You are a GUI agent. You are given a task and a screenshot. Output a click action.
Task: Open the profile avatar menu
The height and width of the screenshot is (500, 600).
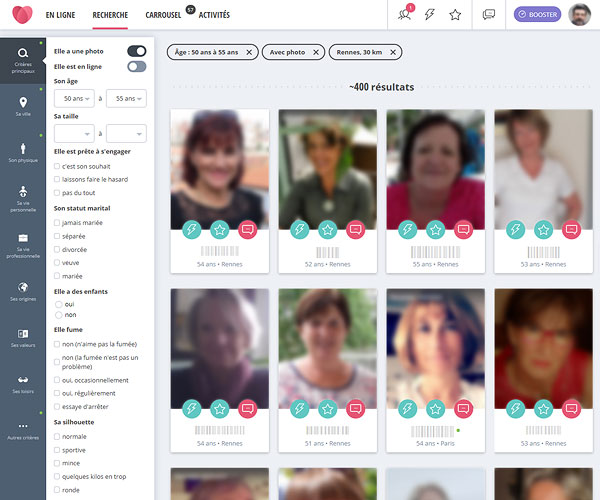(579, 15)
